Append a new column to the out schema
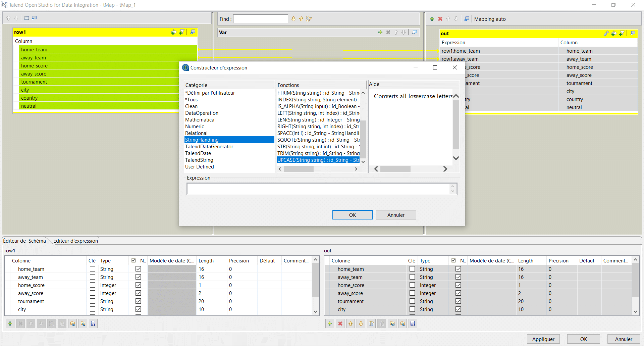Screen dimensions: 644x346 tap(330, 324)
